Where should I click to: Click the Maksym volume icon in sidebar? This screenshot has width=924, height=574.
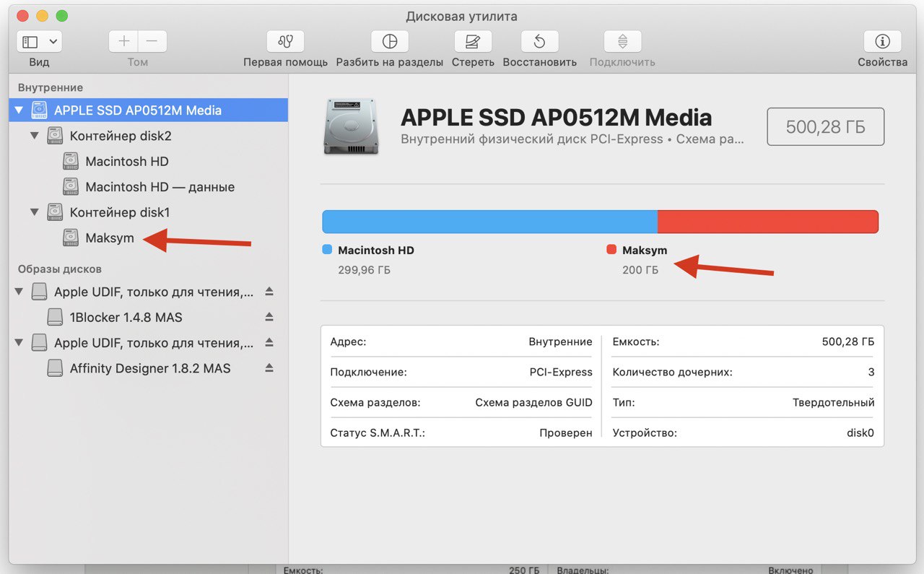coord(70,238)
